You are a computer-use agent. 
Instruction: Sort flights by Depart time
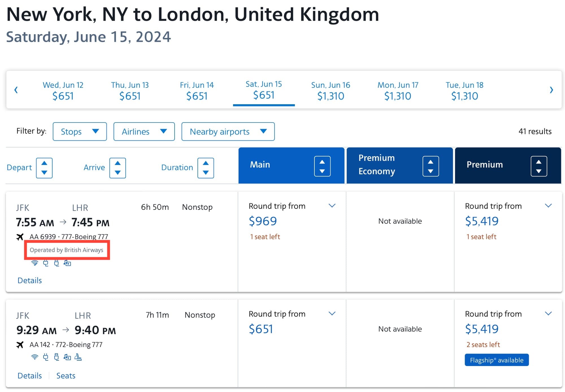[x=44, y=168]
